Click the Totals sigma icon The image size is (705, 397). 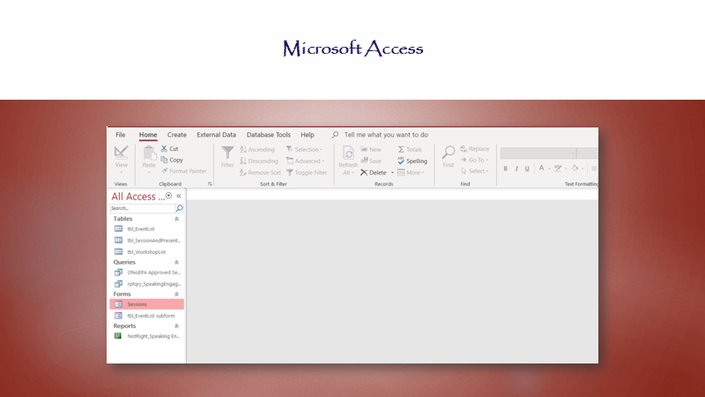coord(401,149)
